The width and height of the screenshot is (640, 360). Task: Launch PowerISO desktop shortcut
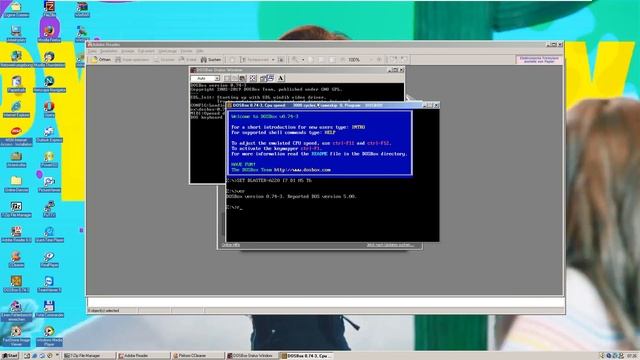(49, 159)
